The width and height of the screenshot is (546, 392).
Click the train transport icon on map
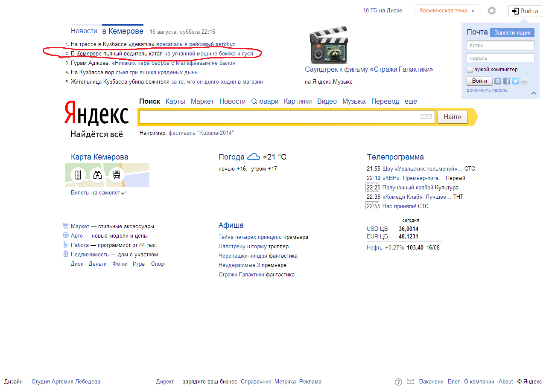click(x=117, y=174)
